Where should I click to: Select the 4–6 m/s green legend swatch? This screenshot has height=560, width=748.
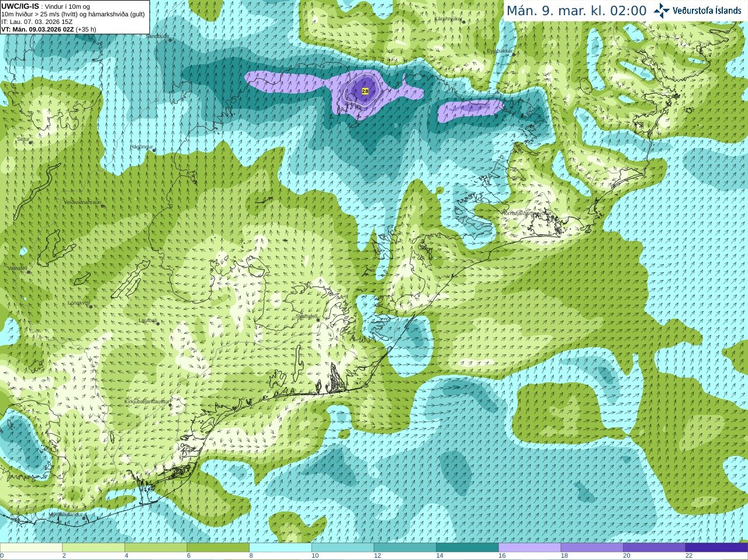click(156, 548)
